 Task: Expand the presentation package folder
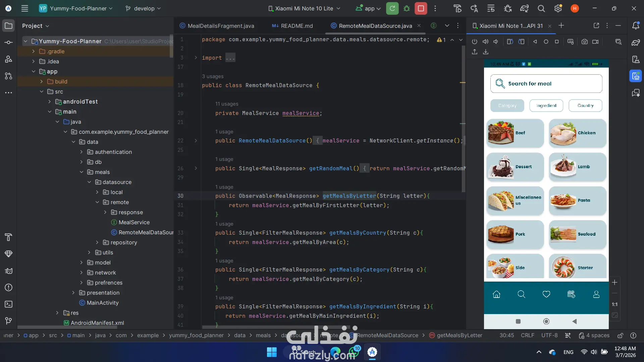[x=73, y=293]
